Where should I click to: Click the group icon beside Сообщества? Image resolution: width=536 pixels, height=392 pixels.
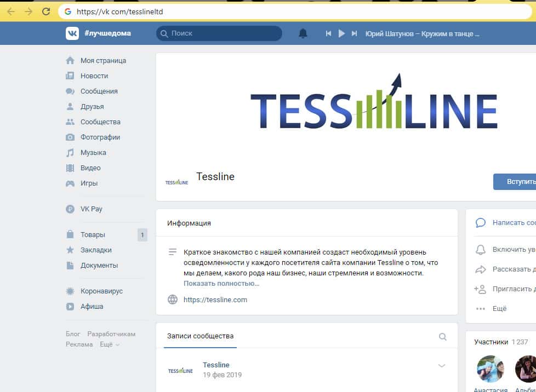coord(70,122)
